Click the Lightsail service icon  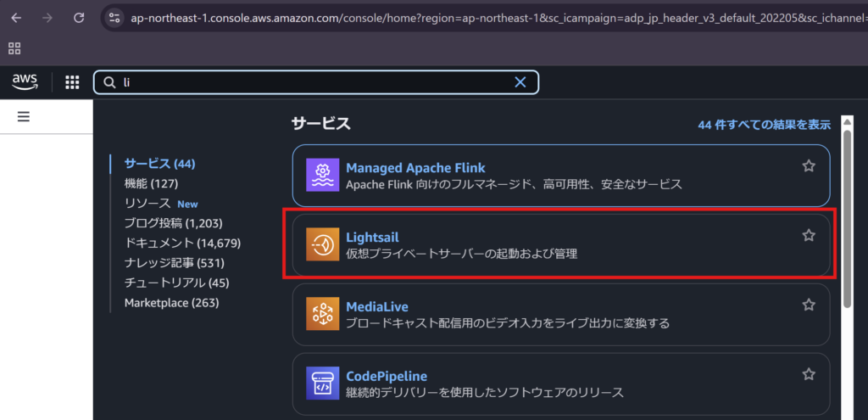point(322,244)
